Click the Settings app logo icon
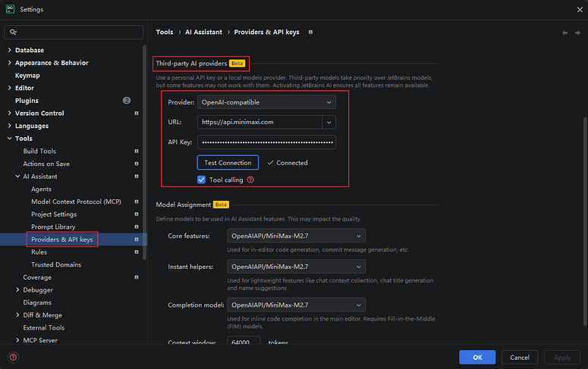The image size is (588, 369). (10, 9)
